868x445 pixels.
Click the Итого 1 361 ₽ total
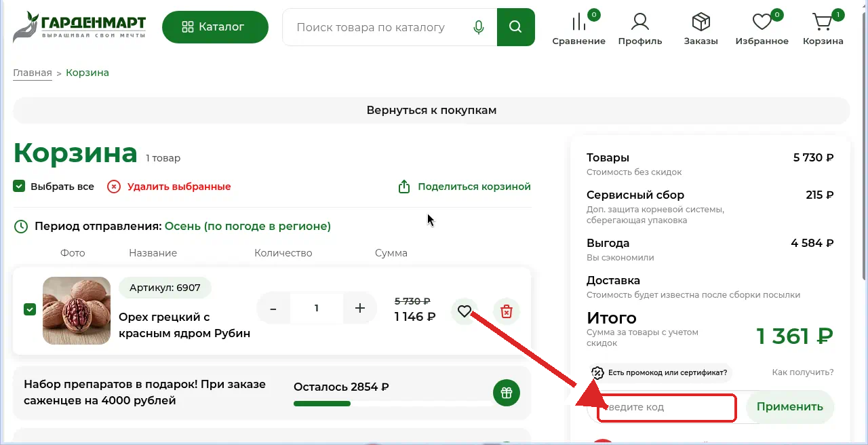click(795, 336)
